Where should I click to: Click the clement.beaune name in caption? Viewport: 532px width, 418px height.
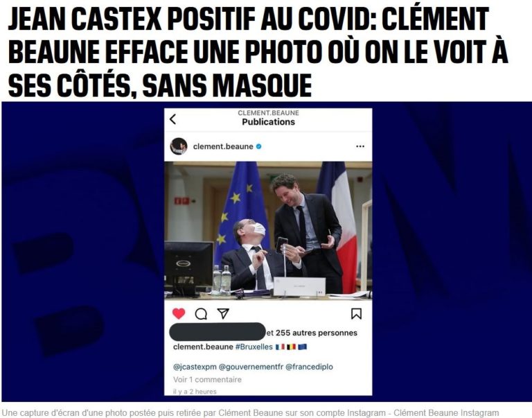203,347
